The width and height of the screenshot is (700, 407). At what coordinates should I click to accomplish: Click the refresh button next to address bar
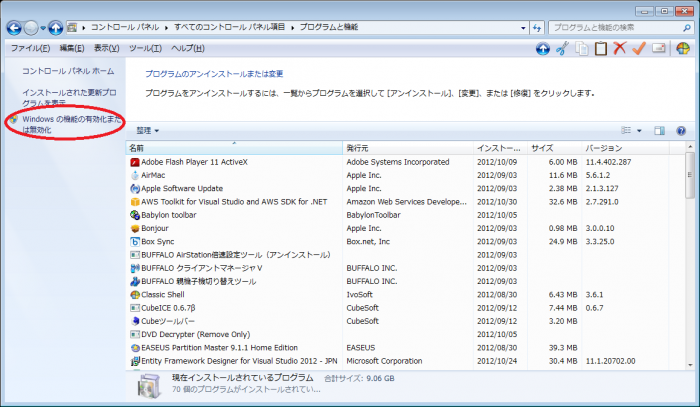coord(537,28)
